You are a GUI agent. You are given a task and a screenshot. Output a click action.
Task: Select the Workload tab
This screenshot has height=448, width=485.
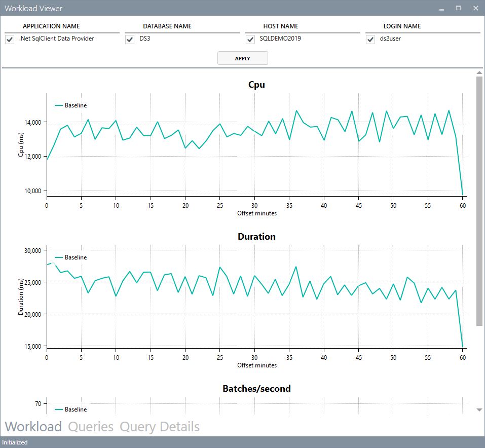[33, 427]
